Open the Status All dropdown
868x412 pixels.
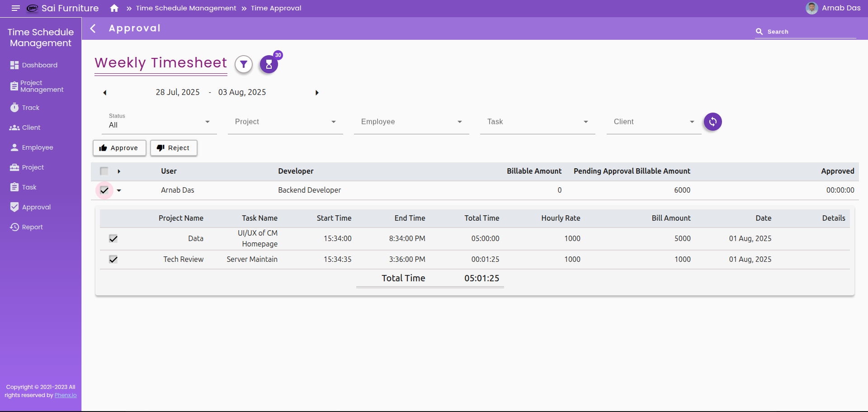click(159, 122)
